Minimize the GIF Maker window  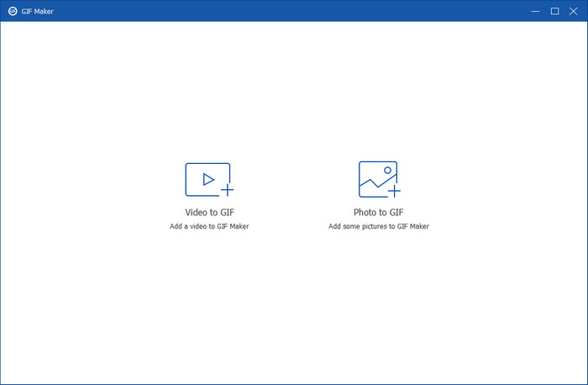[x=534, y=11]
